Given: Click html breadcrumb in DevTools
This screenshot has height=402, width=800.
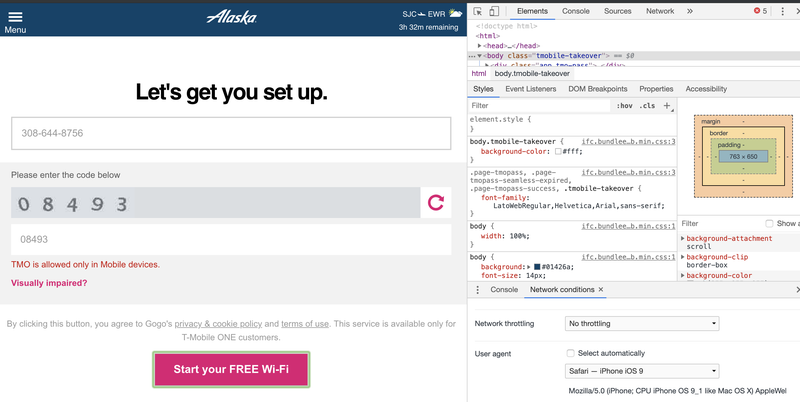Looking at the screenshot, I should [479, 73].
